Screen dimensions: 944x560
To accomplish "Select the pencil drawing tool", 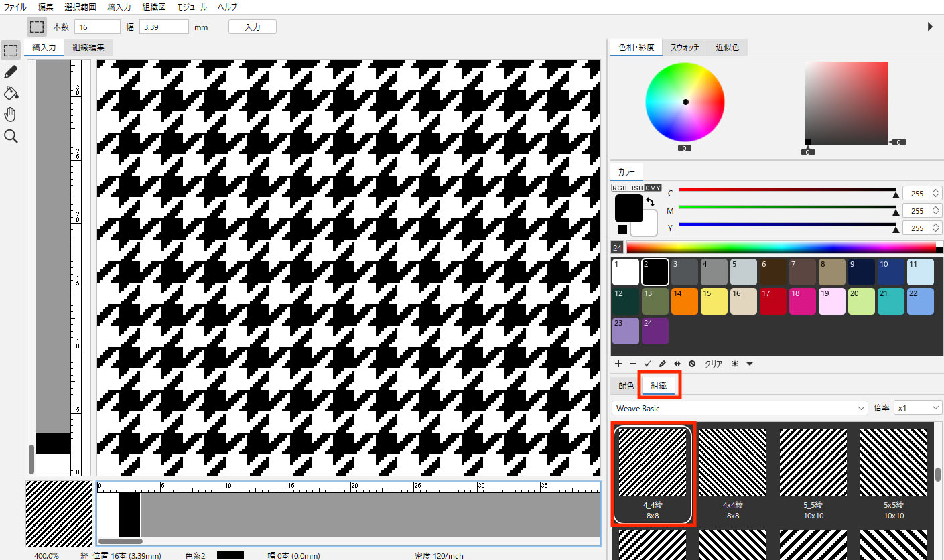I will click(10, 72).
